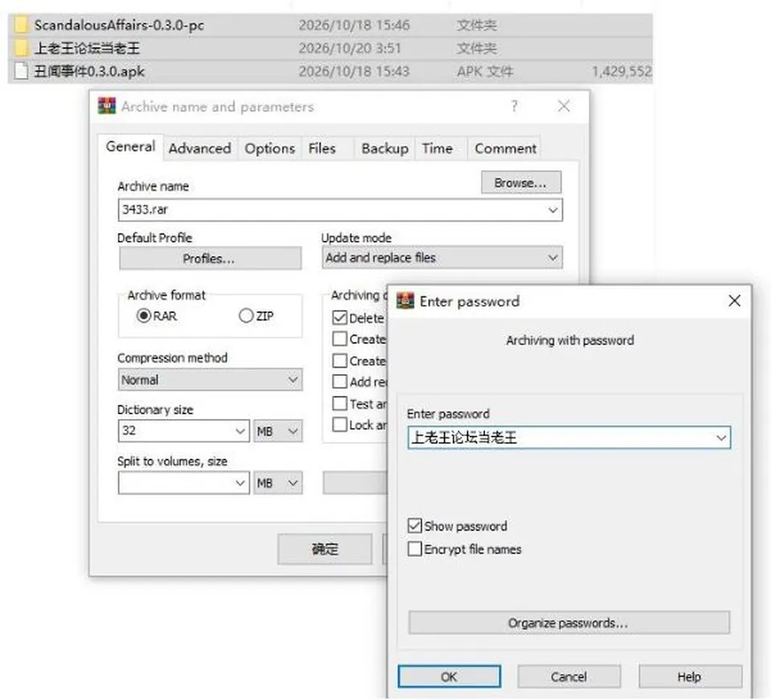The width and height of the screenshot is (771, 700).
Task: Go to the Time tab
Action: coord(437,149)
